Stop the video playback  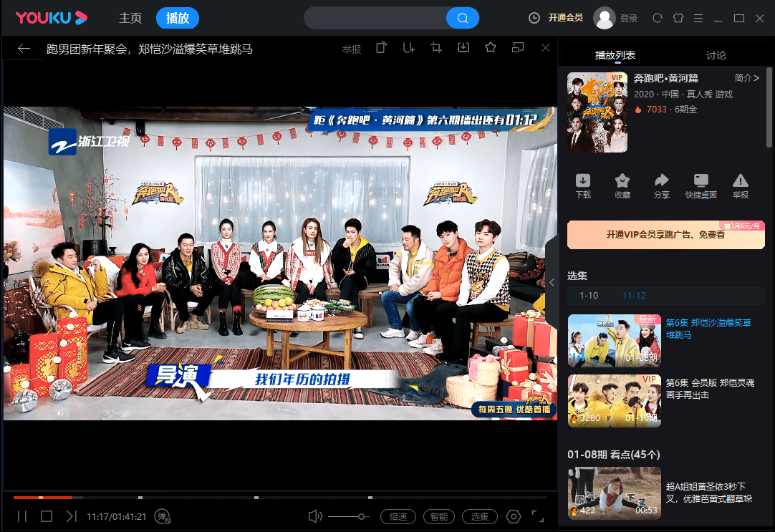click(47, 516)
